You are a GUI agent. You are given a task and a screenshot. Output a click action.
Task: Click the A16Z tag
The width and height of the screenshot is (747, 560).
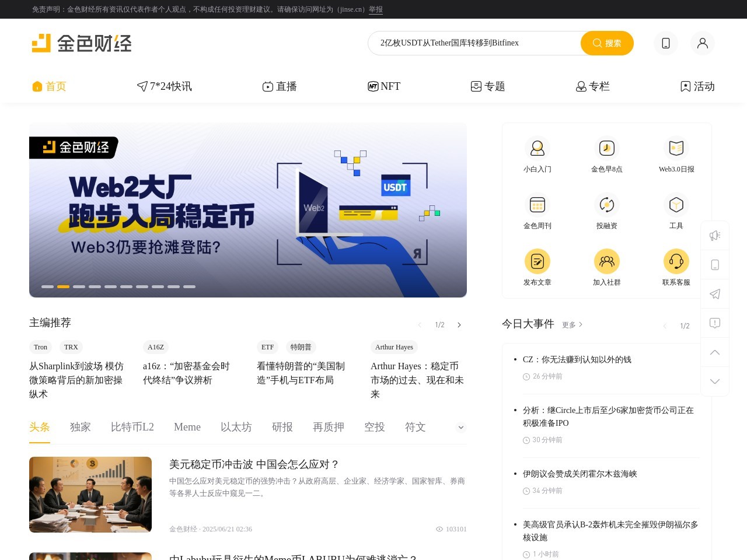tap(156, 347)
